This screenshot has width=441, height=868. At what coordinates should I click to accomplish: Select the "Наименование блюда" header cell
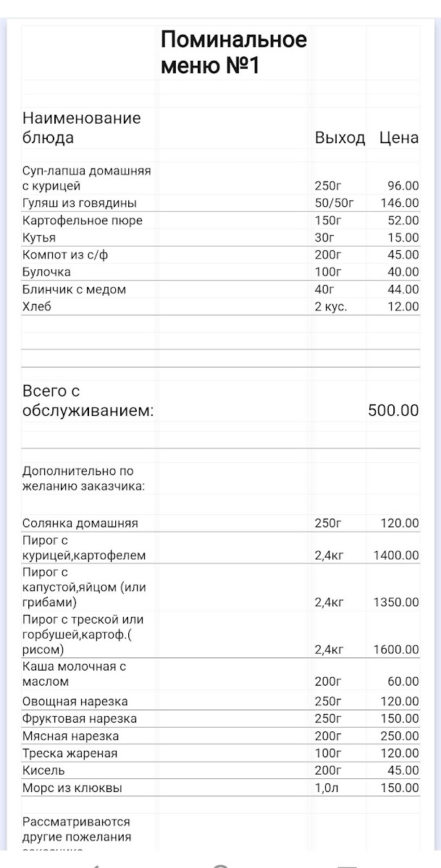[x=81, y=128]
